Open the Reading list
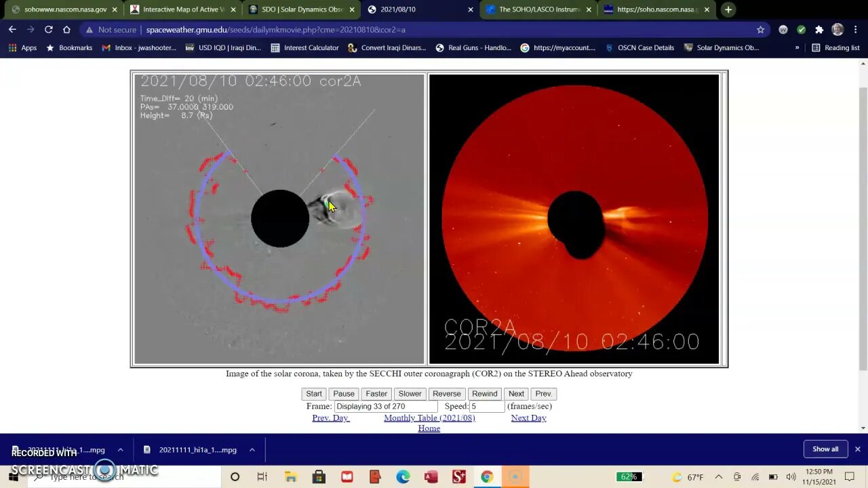This screenshot has height=488, width=868. (x=835, y=48)
